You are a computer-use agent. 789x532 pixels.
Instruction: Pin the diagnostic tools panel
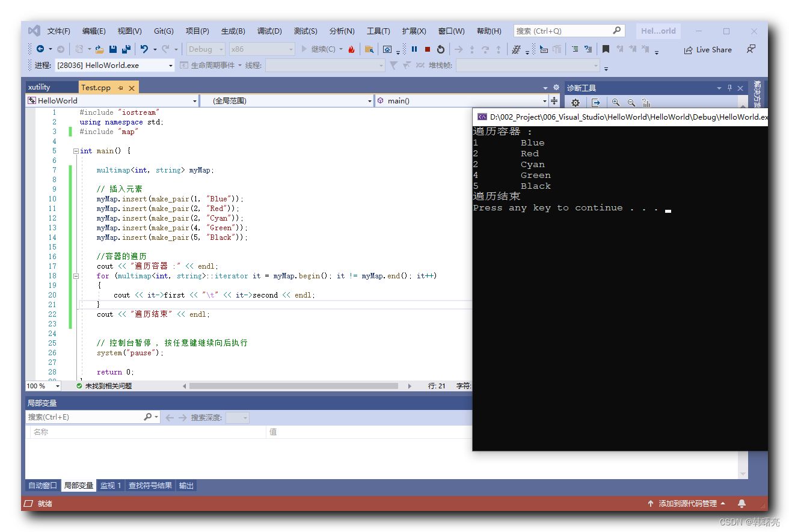click(730, 88)
